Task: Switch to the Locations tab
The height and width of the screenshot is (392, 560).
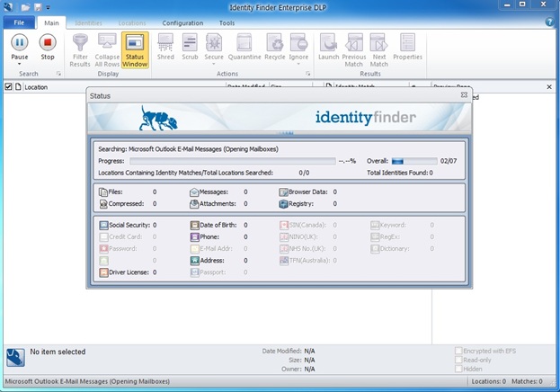Action: (x=132, y=22)
